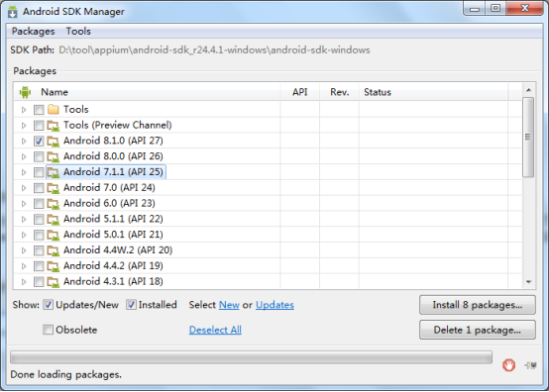
Task: Click 'Done loading packages.' status text
Action: tap(65, 374)
